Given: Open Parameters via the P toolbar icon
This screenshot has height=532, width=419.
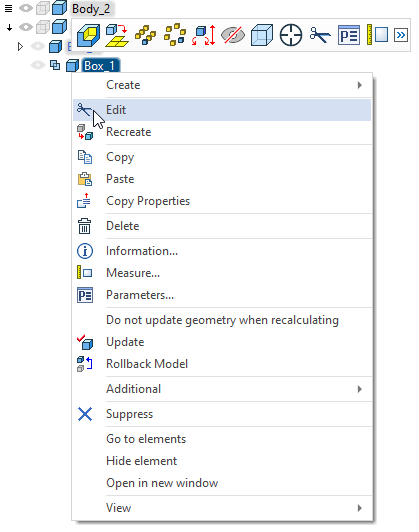Looking at the screenshot, I should [349, 35].
